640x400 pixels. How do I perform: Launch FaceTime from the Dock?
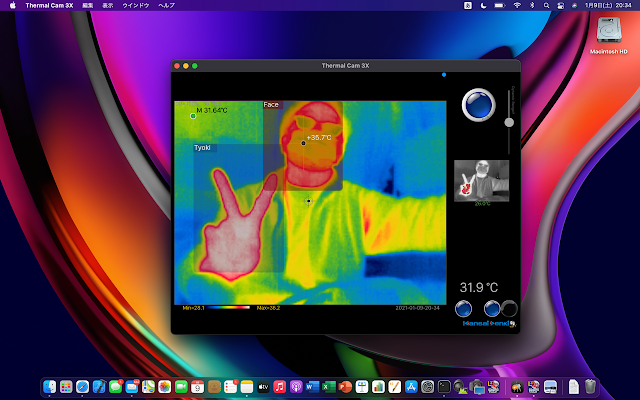click(x=181, y=386)
